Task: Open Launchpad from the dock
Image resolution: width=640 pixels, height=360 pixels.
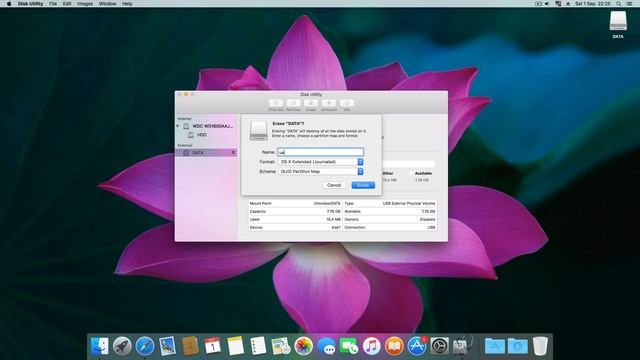Action: [x=122, y=346]
